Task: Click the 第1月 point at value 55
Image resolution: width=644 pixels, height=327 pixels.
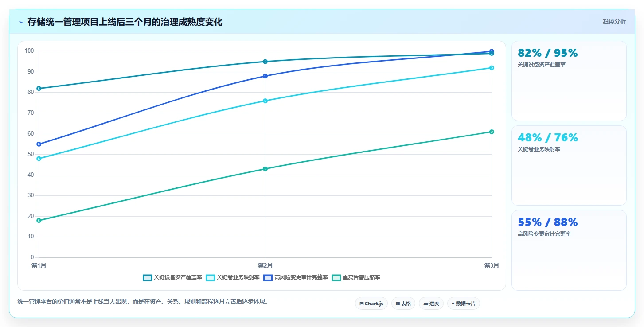Action: pyautogui.click(x=39, y=144)
